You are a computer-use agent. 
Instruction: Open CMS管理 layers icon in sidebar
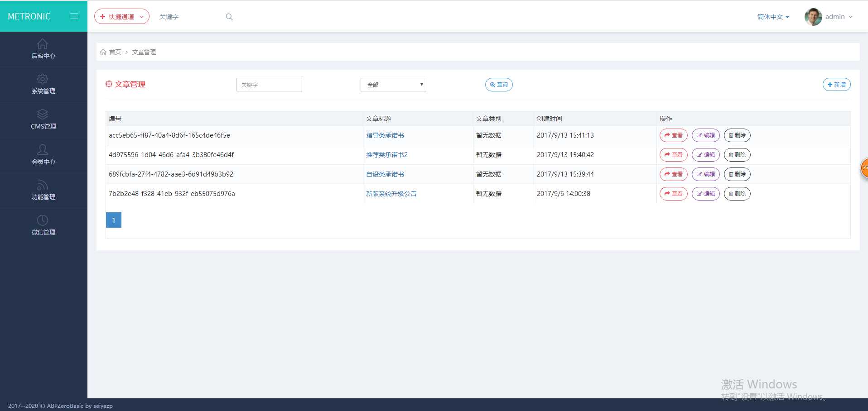coord(43,114)
